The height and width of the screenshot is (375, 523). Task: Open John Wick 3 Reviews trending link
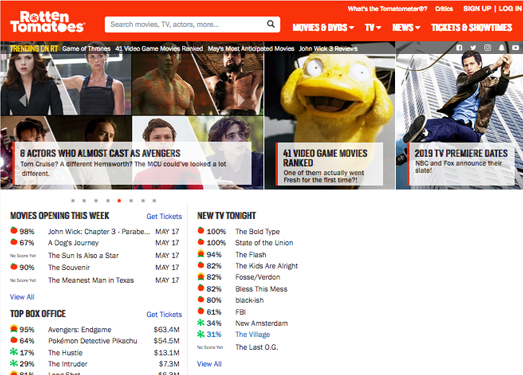pos(328,49)
